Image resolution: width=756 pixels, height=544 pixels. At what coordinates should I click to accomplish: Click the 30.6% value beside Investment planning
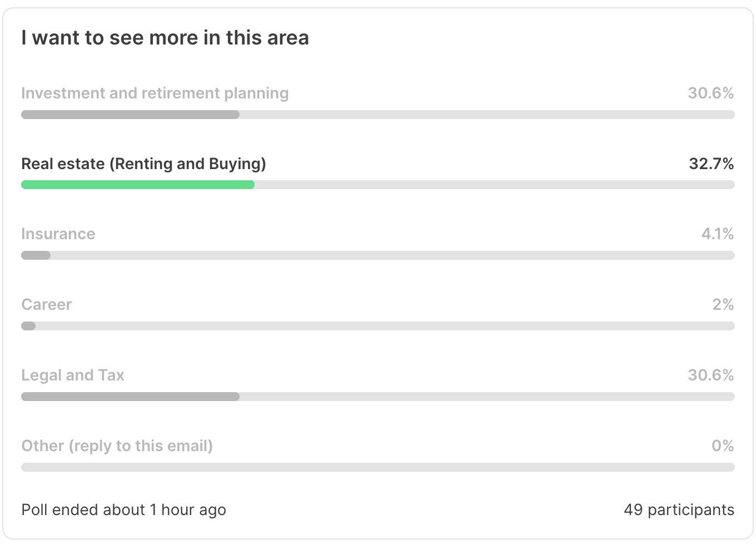(711, 93)
